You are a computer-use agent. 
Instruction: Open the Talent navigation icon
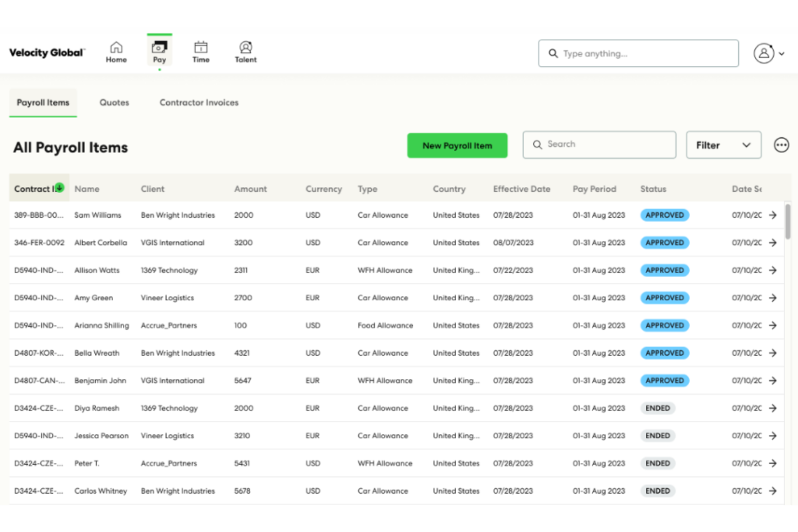pyautogui.click(x=245, y=52)
